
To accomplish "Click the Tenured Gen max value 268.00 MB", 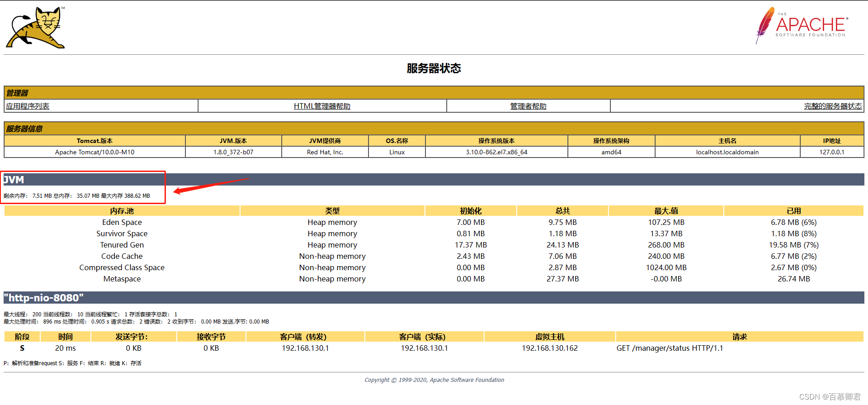I will pos(666,245).
